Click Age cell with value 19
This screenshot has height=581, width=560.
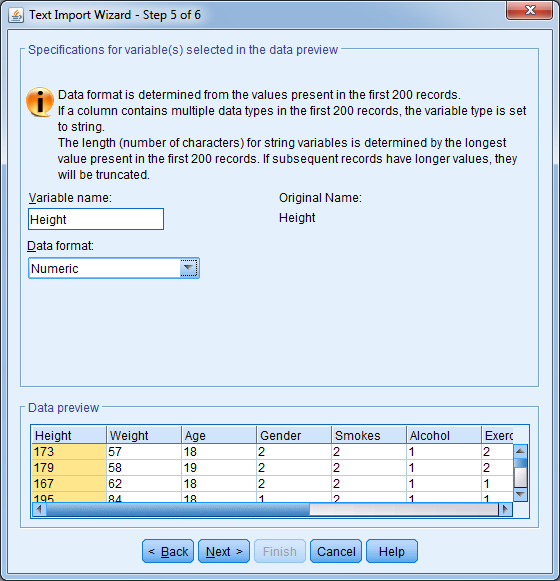(219, 468)
